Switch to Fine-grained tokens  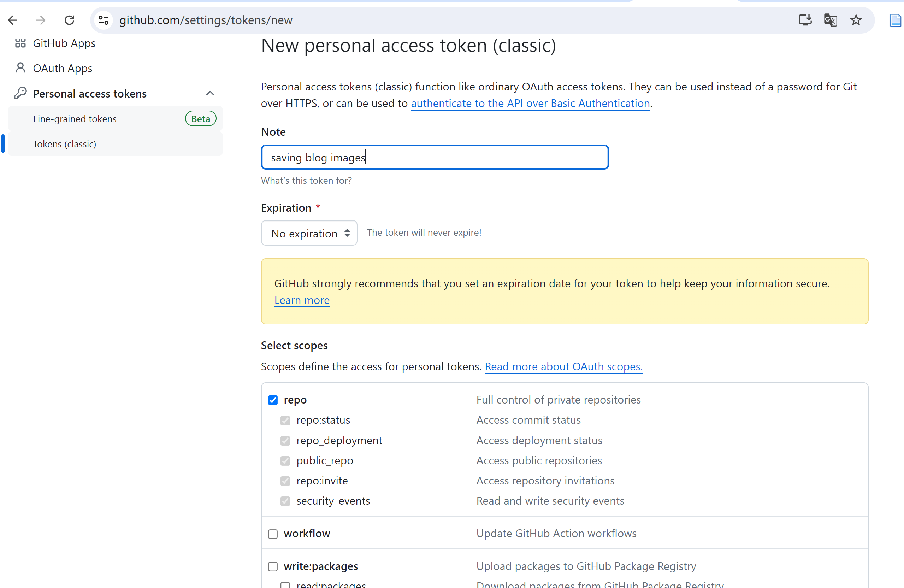75,118
